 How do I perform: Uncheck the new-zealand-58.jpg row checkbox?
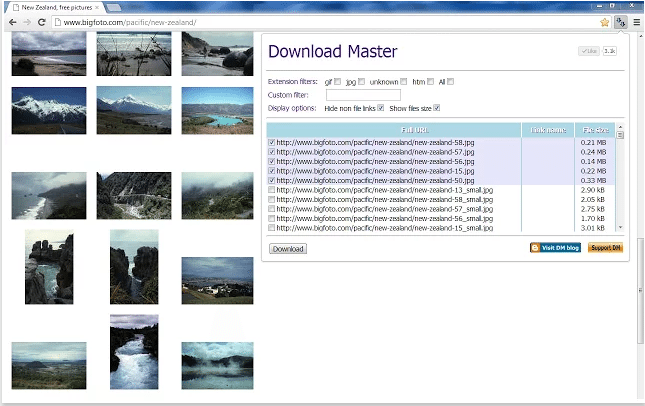(271, 142)
